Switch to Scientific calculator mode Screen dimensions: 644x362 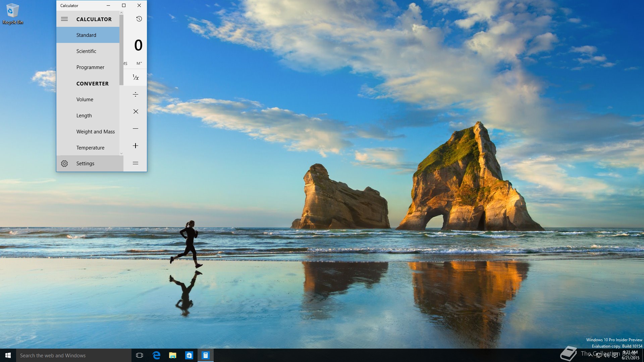point(88,51)
